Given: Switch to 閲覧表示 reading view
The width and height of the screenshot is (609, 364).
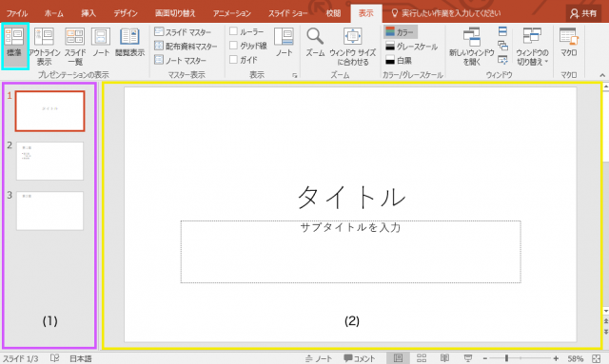Looking at the screenshot, I should 129,43.
